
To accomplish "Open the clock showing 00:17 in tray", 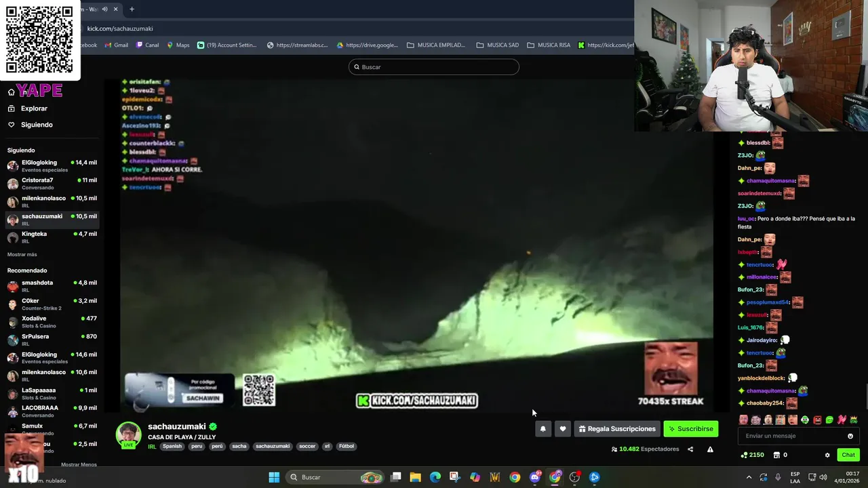I will (848, 477).
